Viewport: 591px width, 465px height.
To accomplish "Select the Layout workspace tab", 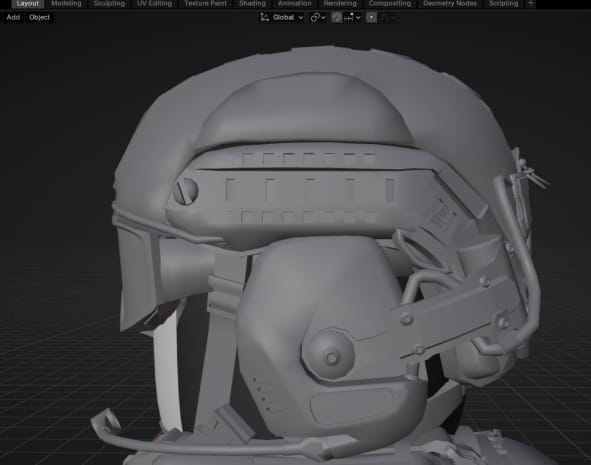I will point(28,3).
